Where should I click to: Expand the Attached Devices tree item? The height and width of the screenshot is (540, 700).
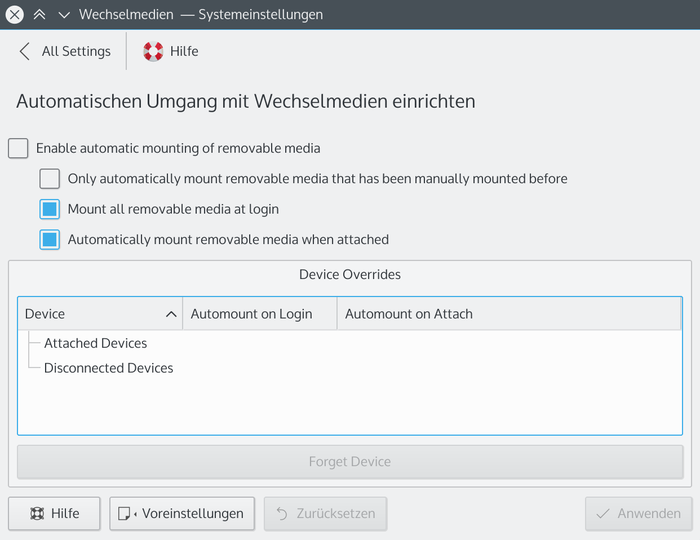[x=95, y=343]
